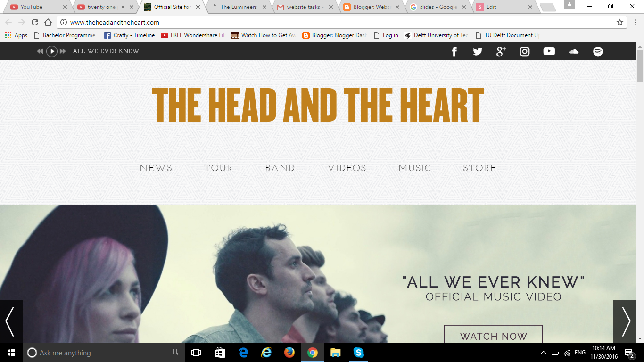The height and width of the screenshot is (362, 644).
Task: Go to browser home page
Action: pyautogui.click(x=48, y=22)
